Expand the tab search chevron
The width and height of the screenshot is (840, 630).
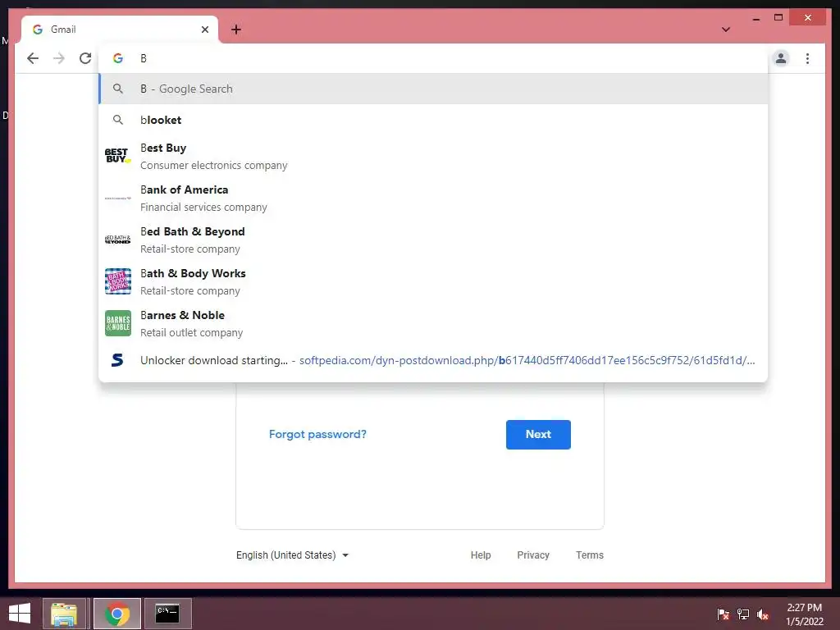click(x=725, y=30)
